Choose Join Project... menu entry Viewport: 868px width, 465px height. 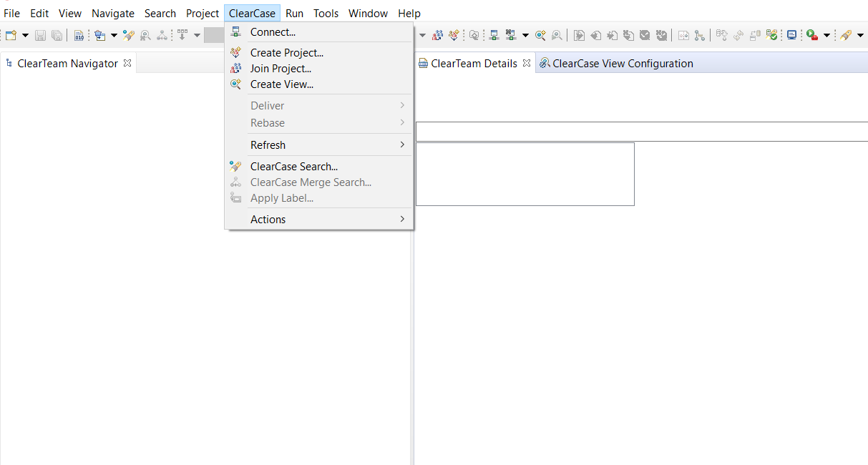pyautogui.click(x=319, y=69)
